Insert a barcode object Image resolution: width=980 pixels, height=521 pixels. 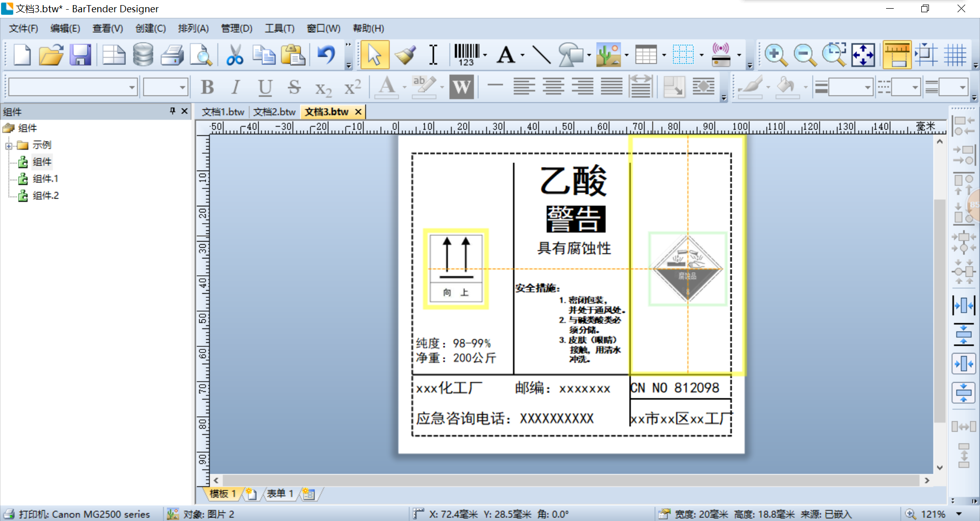467,55
